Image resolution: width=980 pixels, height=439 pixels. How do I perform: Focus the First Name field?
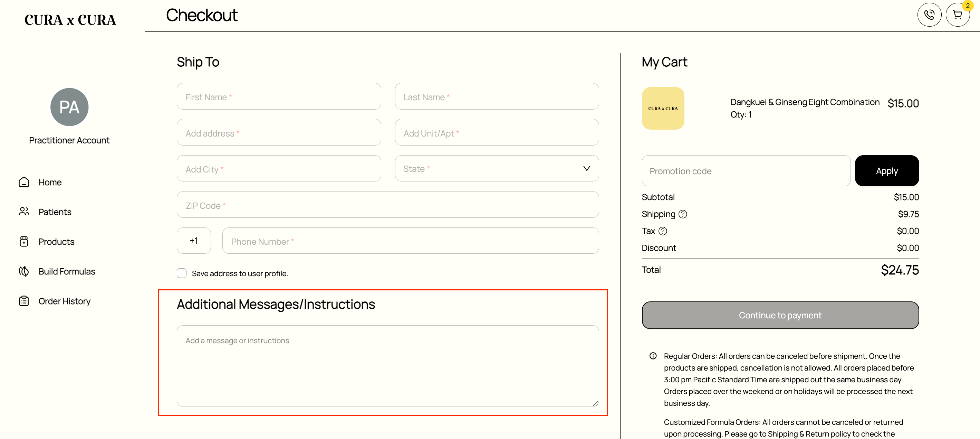[x=278, y=96]
